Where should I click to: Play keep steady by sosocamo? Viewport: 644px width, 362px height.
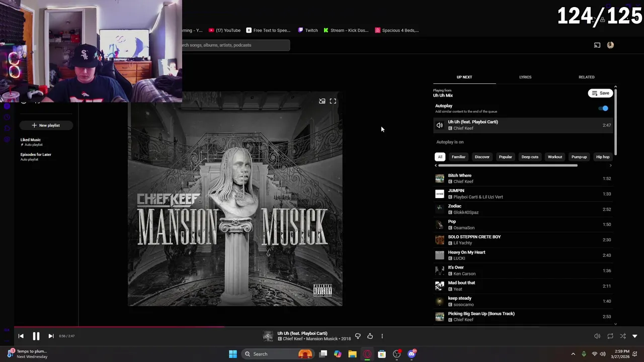(x=523, y=301)
